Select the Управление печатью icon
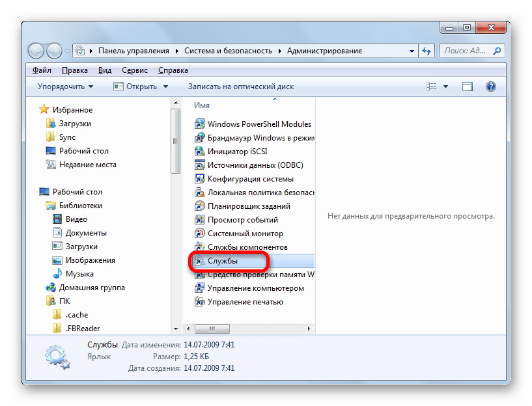 199,302
